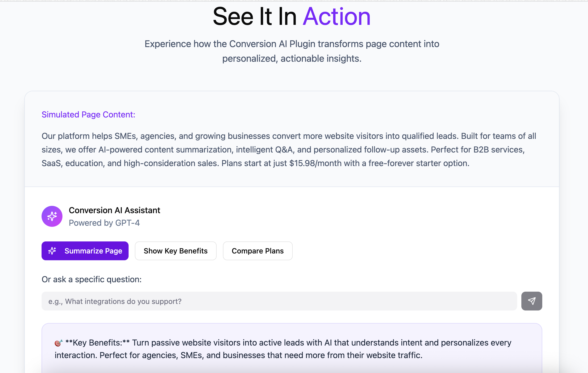
Task: Select Compare Plans
Action: (x=257, y=251)
